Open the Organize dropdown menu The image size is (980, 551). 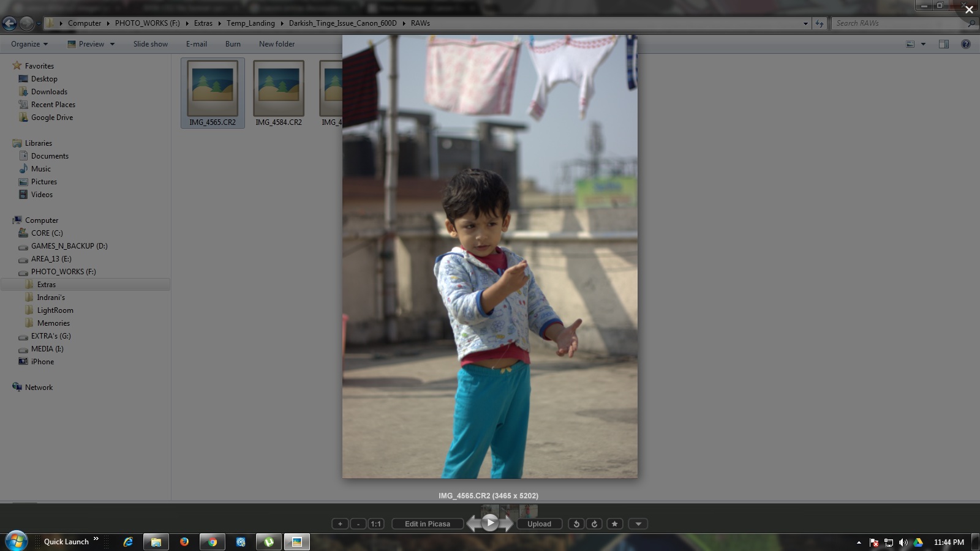29,44
